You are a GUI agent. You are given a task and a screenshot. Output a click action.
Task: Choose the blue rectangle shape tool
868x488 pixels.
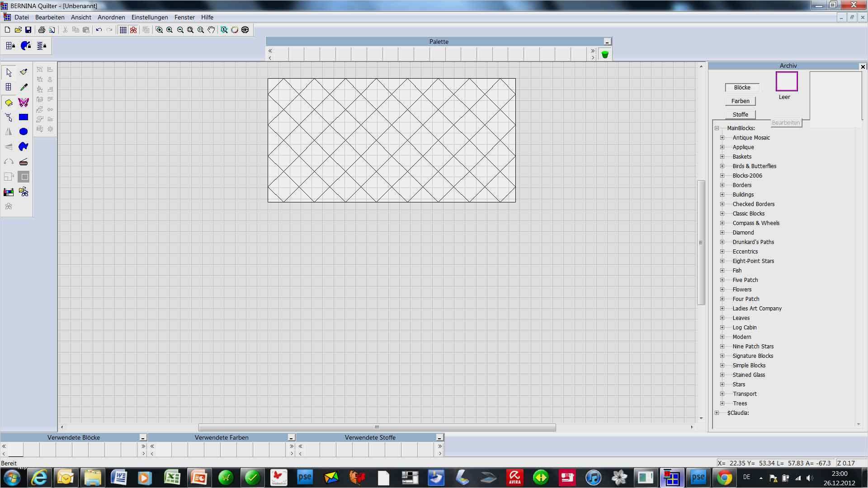(x=24, y=117)
